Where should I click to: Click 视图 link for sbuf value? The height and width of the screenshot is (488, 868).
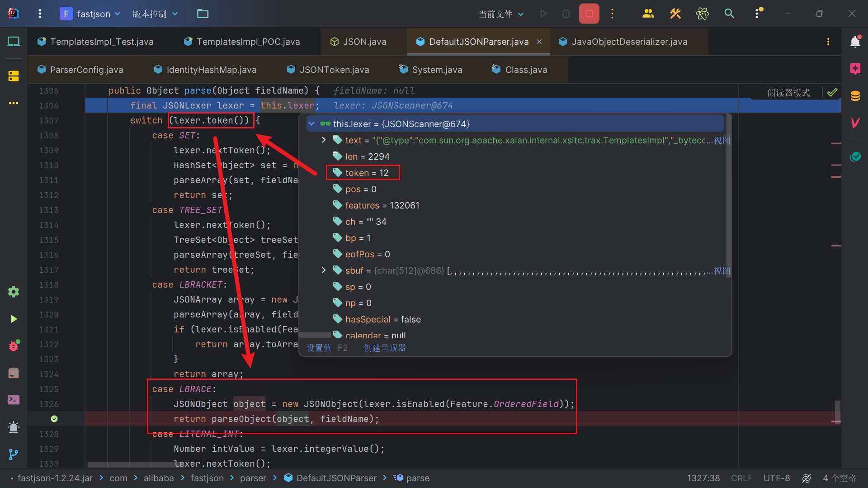click(722, 270)
